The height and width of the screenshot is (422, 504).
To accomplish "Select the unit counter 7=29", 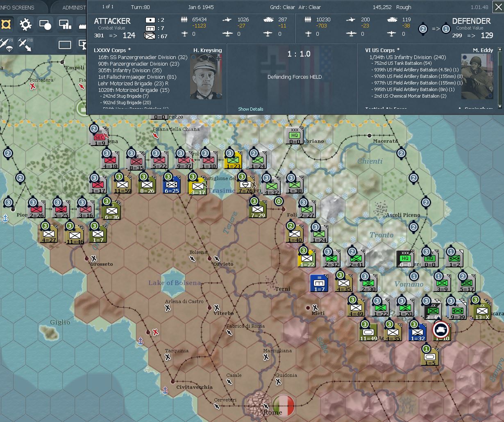I will [257, 210].
